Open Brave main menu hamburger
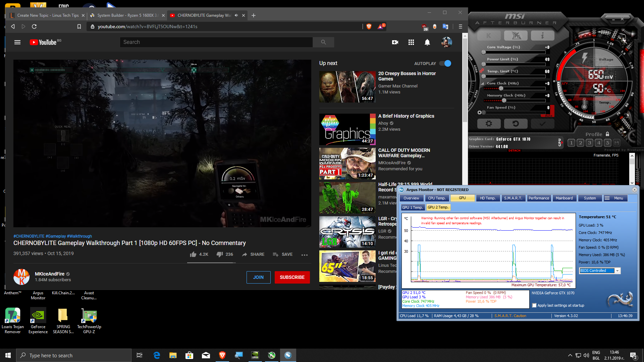Viewport: 644px width, 362px height. [x=461, y=26]
